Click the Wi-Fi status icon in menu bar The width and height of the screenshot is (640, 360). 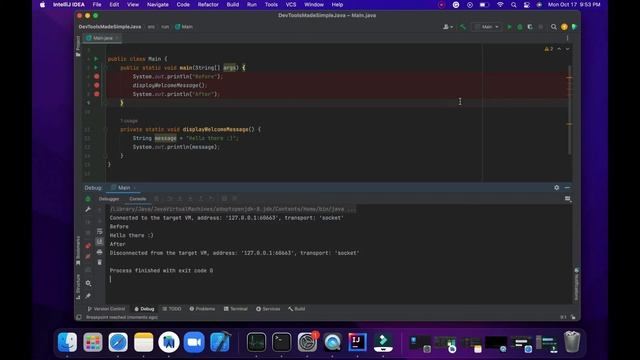tap(500, 4)
